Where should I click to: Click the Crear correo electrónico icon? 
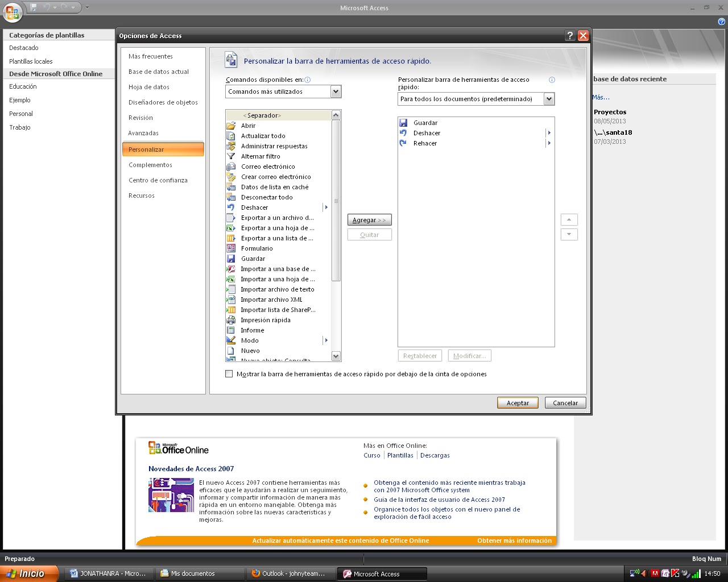[231, 177]
